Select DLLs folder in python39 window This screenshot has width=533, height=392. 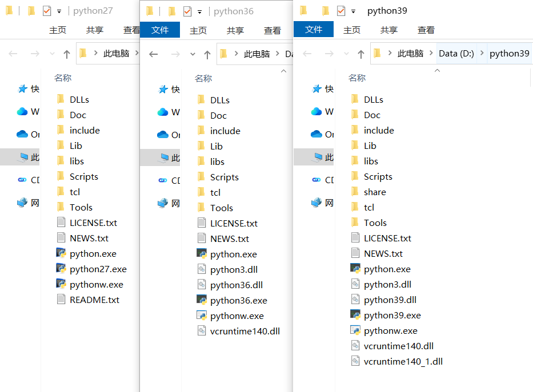click(x=373, y=99)
